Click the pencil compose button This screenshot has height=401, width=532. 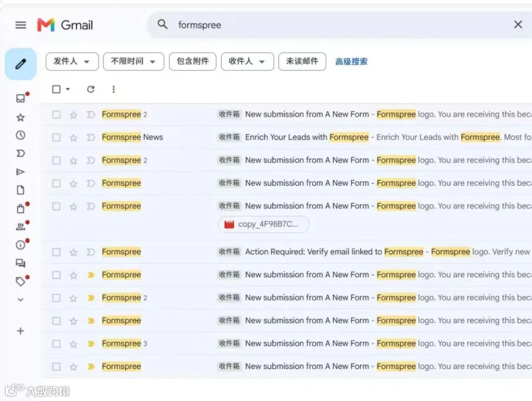coord(21,64)
